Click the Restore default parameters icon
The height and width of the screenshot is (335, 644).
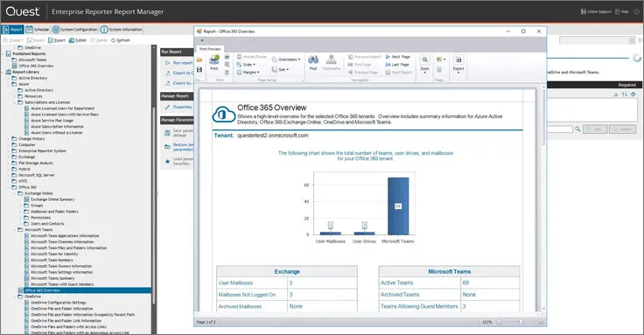click(168, 147)
